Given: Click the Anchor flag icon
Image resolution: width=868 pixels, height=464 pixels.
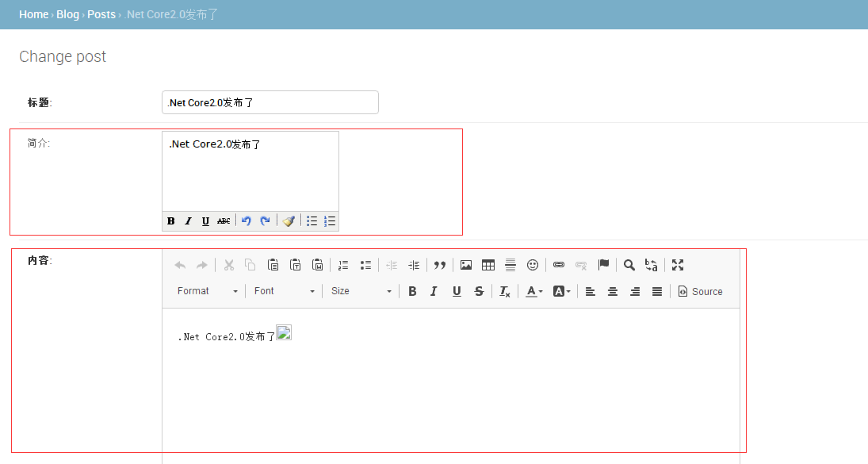Looking at the screenshot, I should 603,265.
